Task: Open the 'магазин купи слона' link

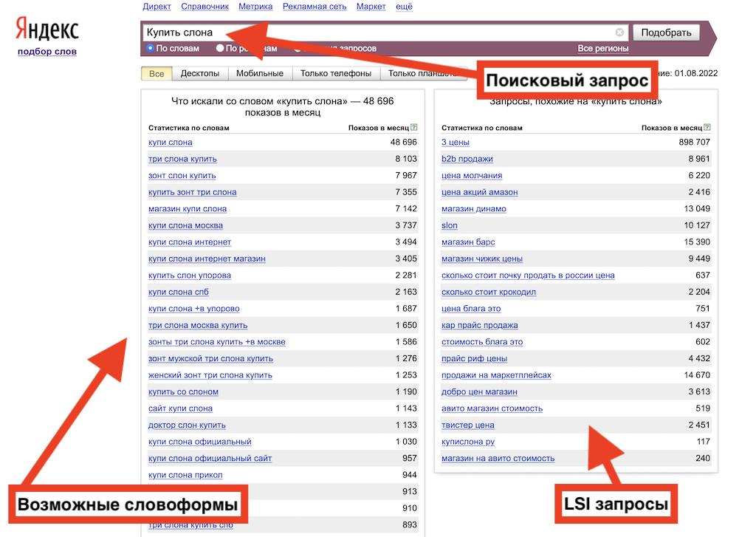Action: pyautogui.click(x=188, y=209)
